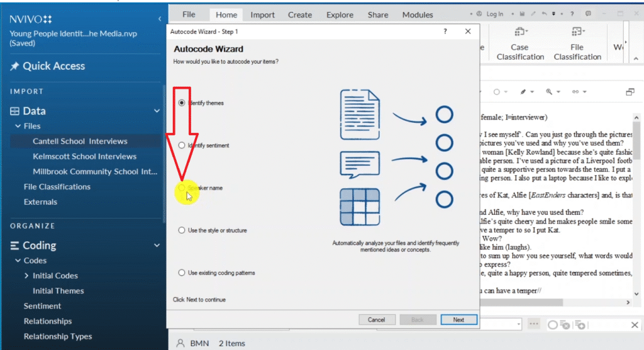Expand the Initial Codes tree node

point(26,276)
